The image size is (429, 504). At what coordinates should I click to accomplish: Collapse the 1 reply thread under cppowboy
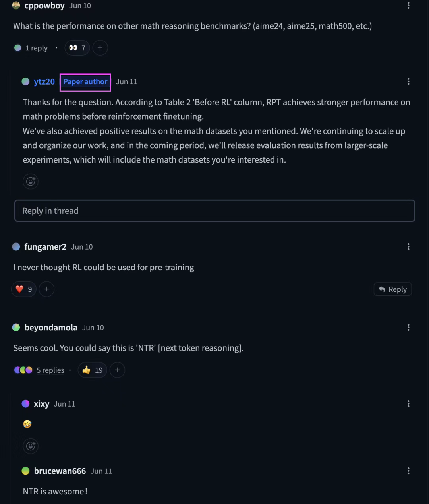(x=36, y=48)
